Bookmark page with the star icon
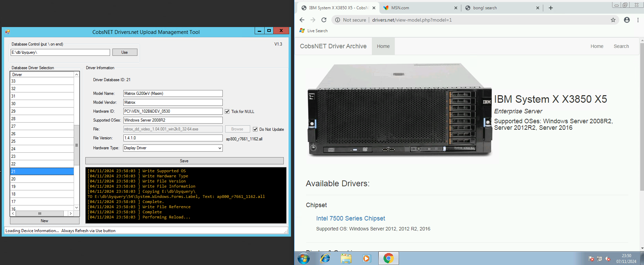The height and width of the screenshot is (265, 644). [x=613, y=20]
